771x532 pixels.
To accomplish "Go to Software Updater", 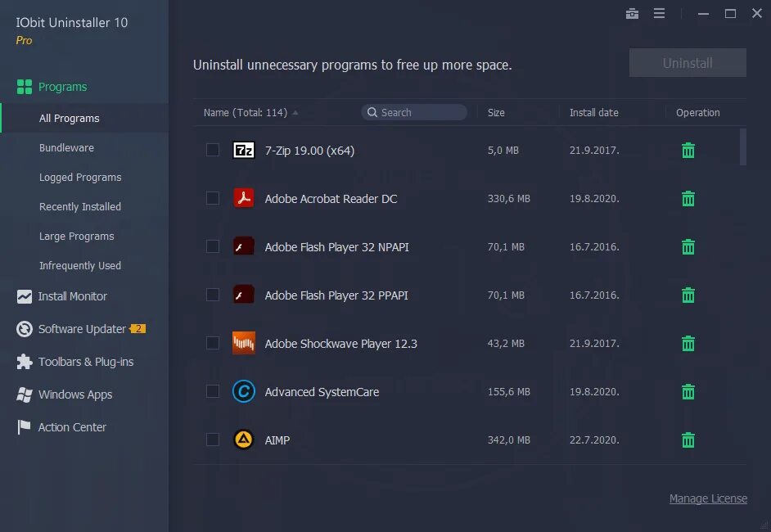I will [82, 329].
